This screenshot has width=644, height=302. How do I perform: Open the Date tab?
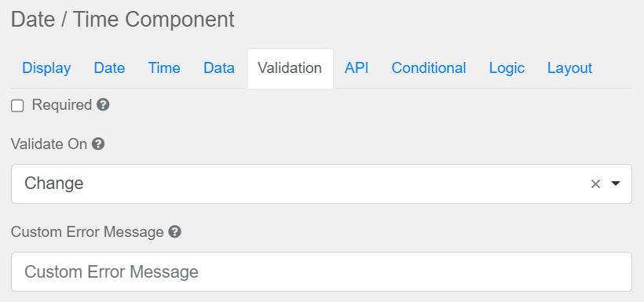[109, 68]
